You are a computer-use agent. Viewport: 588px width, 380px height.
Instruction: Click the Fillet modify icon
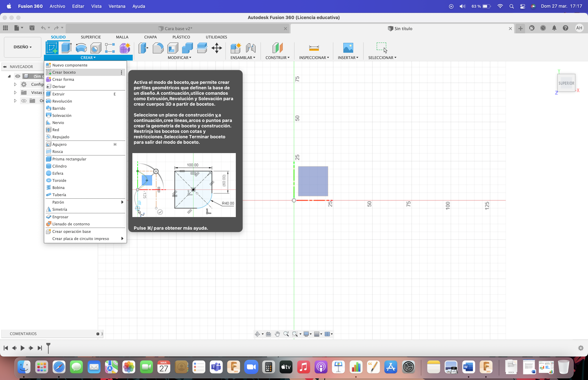158,48
